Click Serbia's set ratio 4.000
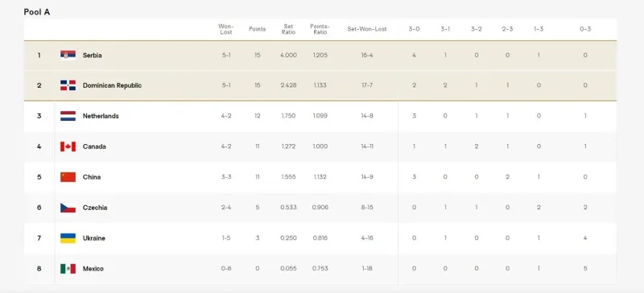644x293 pixels. pos(288,55)
